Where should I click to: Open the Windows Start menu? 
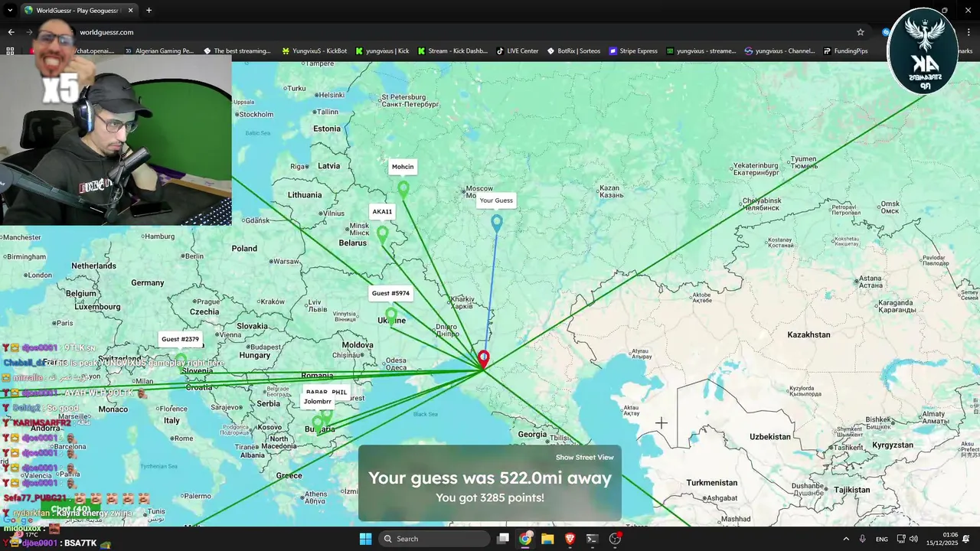365,539
